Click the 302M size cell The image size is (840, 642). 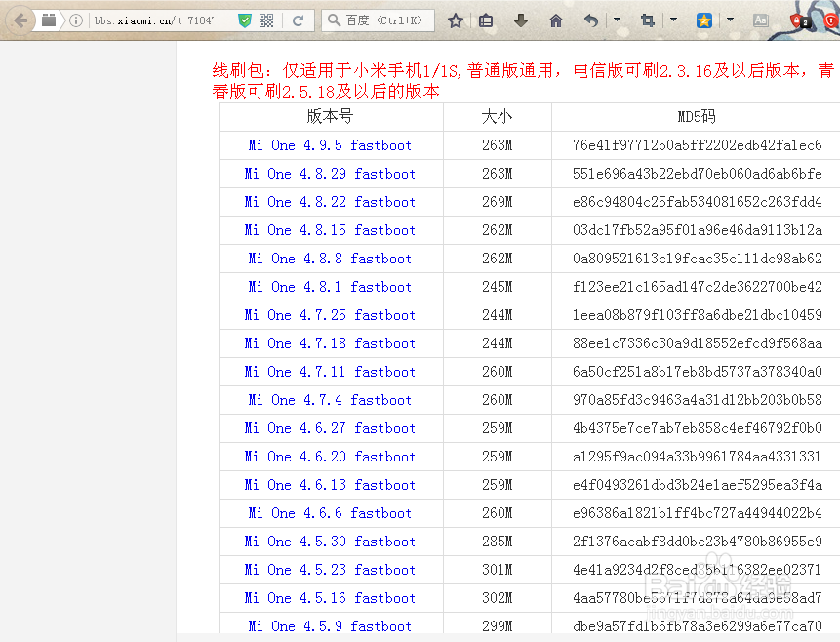click(x=498, y=598)
